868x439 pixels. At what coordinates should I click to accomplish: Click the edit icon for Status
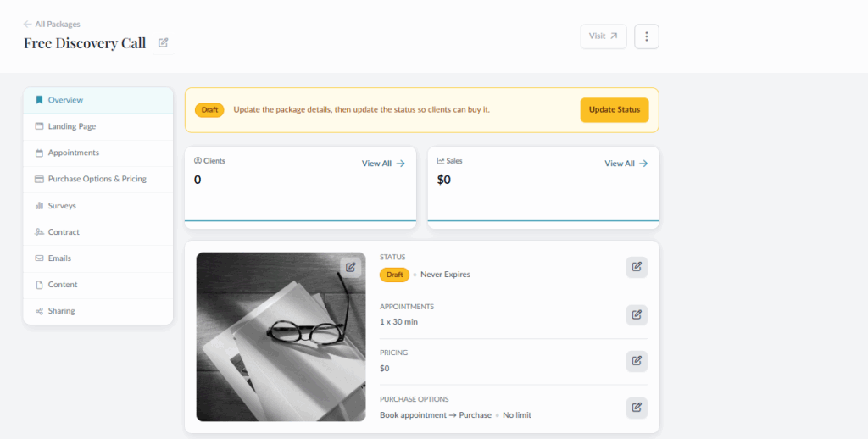coord(637,267)
